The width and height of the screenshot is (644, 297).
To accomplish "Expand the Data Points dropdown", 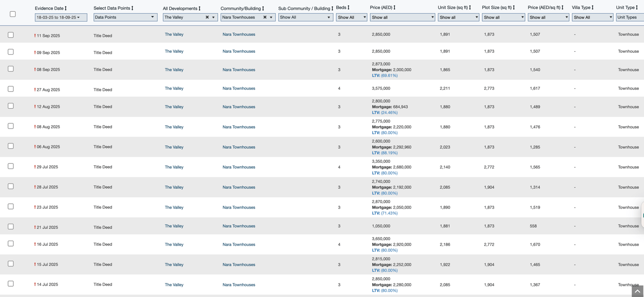I will pos(125,17).
